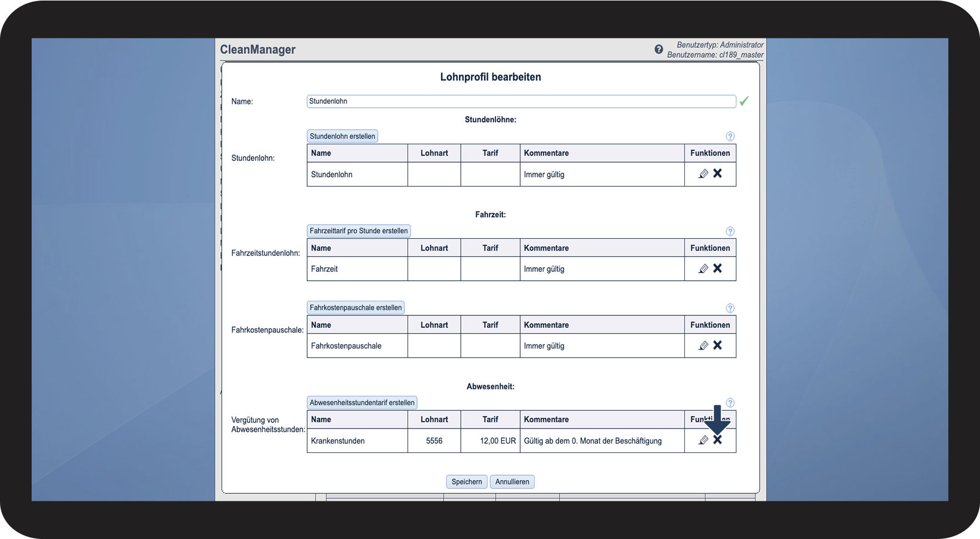Delete the Fahrkostenpauschale row entry

point(718,345)
